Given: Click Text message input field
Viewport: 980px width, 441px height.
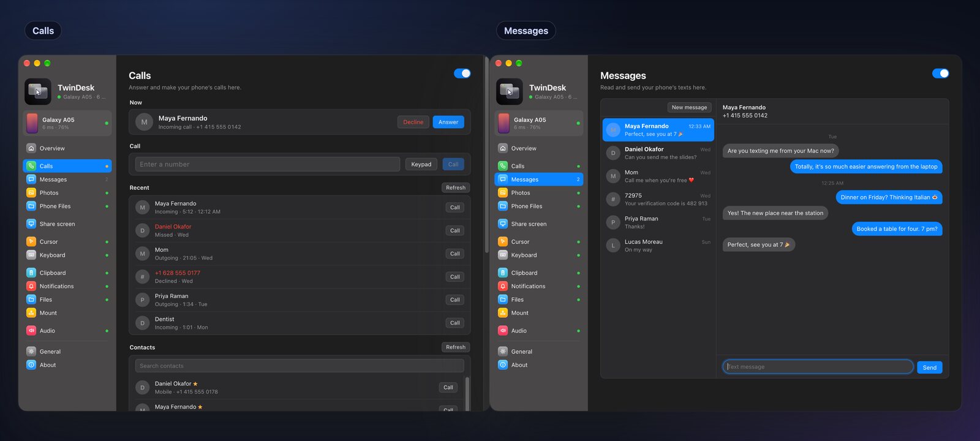Looking at the screenshot, I should point(818,367).
